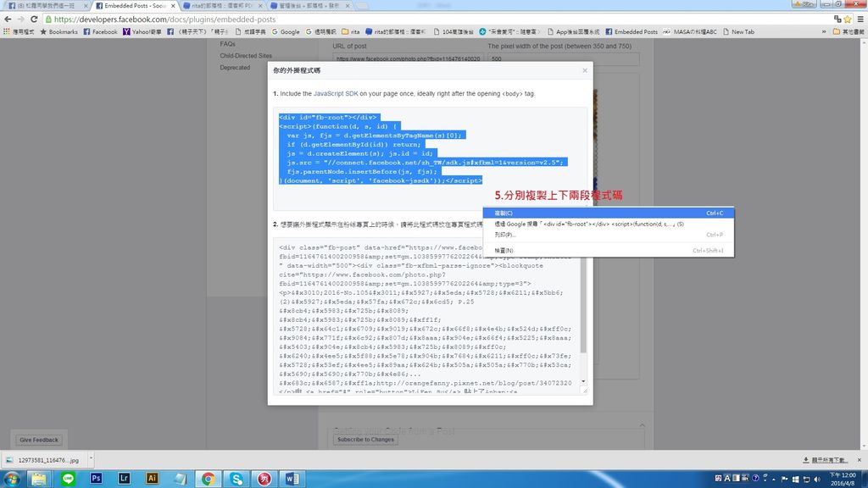Show hidden system tray icons

773,480
